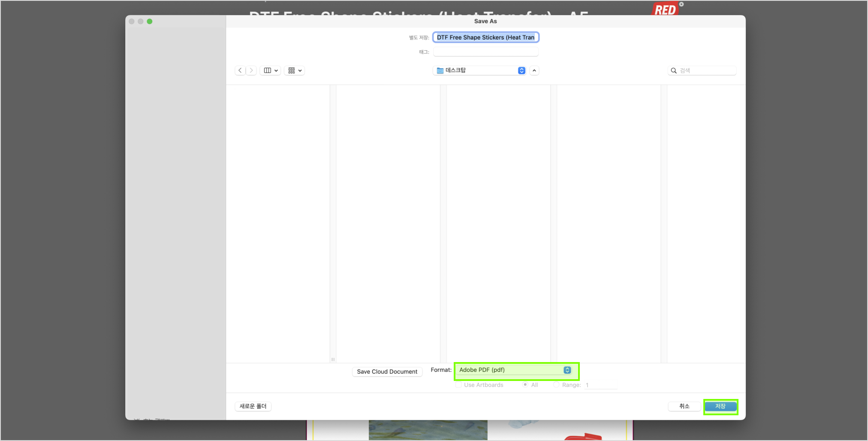Go back with the left arrow button
The height and width of the screenshot is (441, 868).
pos(240,70)
